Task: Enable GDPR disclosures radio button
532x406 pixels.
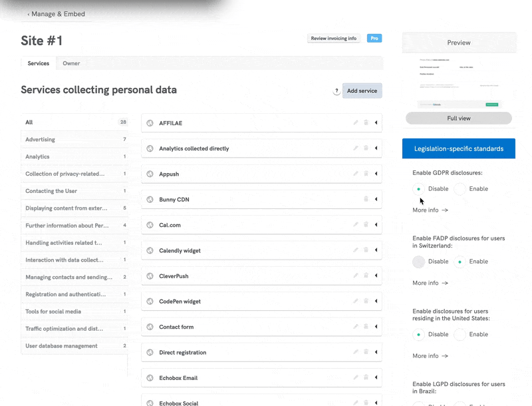Action: 460,189
